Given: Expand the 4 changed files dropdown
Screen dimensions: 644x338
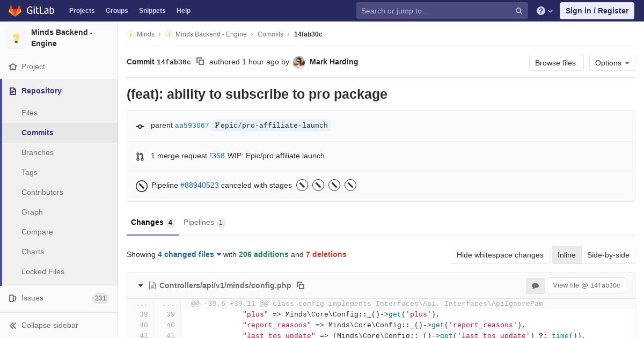Looking at the screenshot, I should [189, 254].
